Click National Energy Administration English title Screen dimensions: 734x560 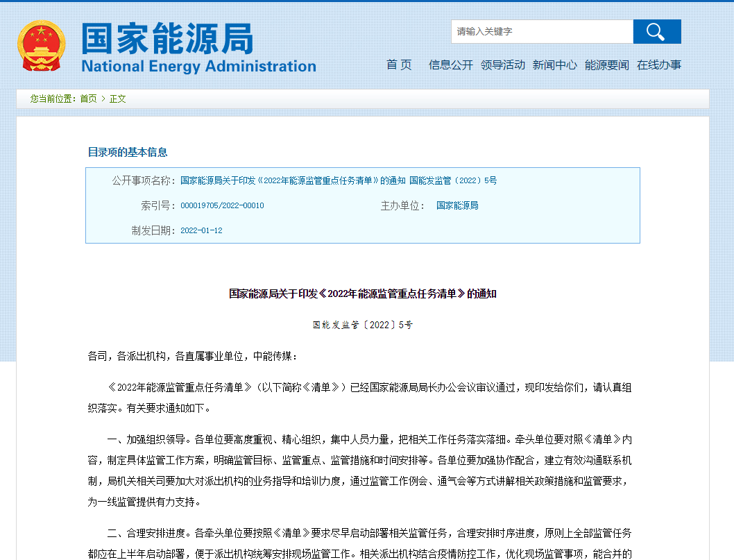199,66
